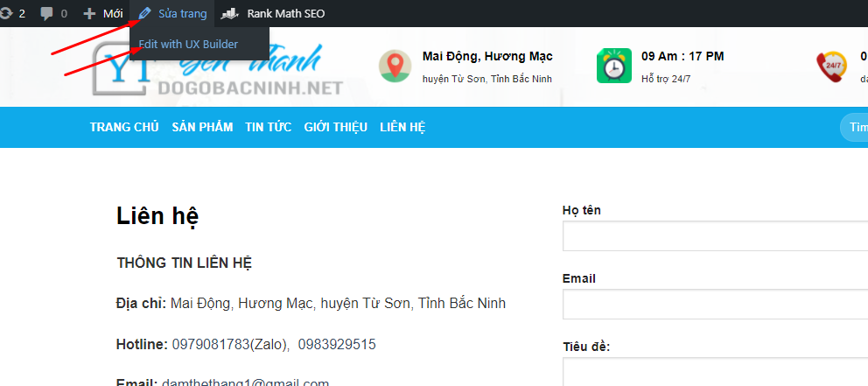Select Edit with UX Builder

(188, 44)
